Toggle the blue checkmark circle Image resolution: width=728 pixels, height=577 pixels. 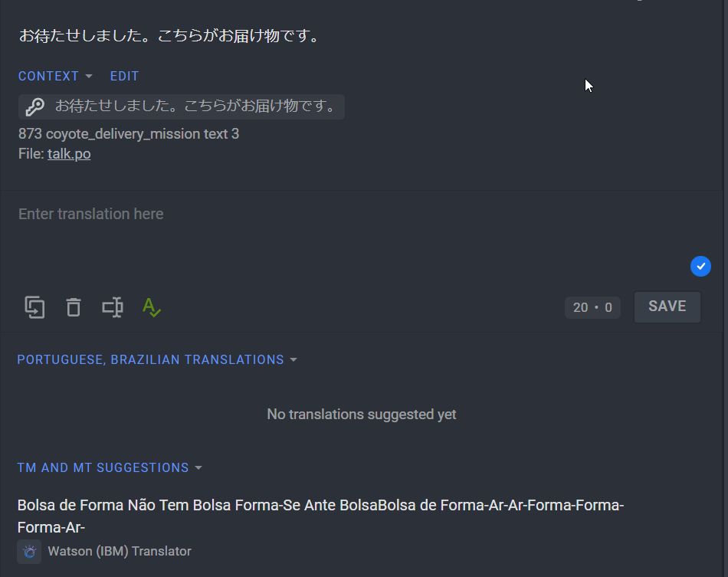coord(700,267)
